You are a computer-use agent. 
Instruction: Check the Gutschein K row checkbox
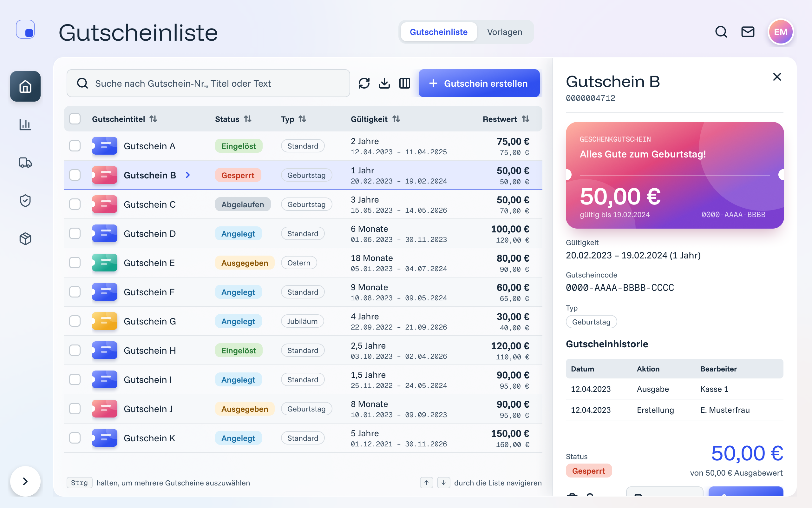coord(75,438)
